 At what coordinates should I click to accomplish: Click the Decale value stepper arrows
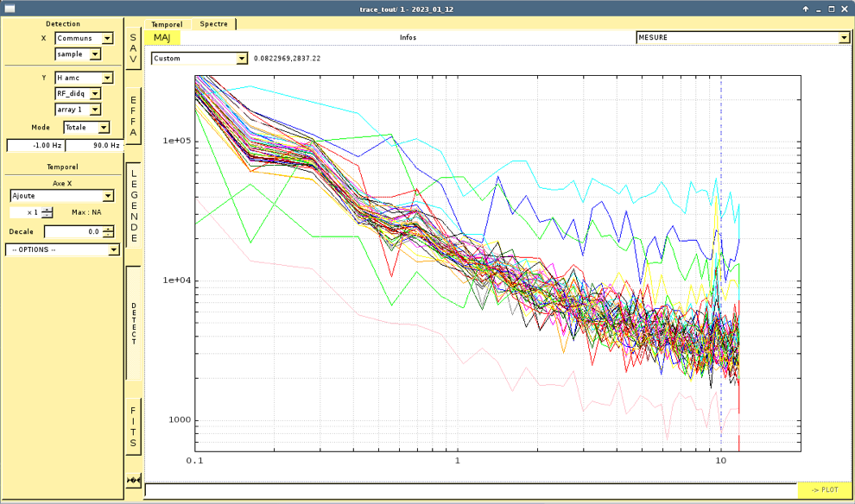pyautogui.click(x=107, y=232)
